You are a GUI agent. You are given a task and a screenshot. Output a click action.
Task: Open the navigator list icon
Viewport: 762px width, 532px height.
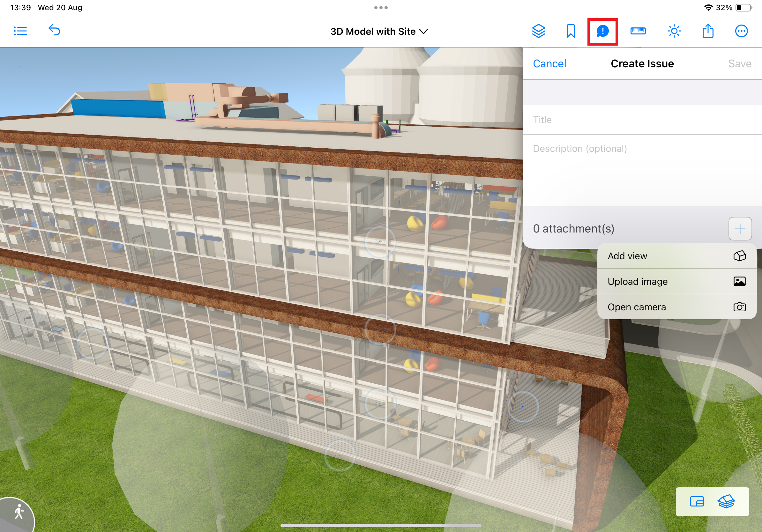[x=20, y=31]
